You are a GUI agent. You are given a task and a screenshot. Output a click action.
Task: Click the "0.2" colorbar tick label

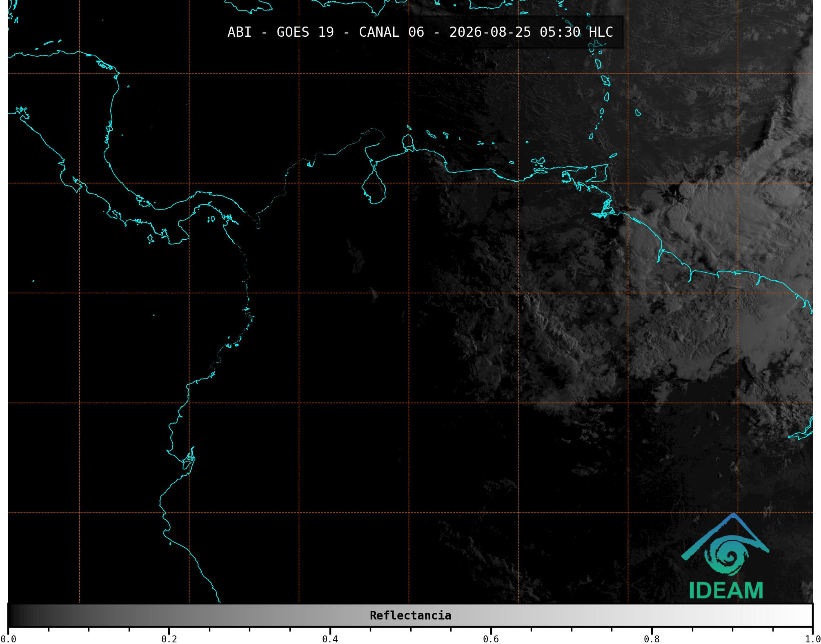(x=169, y=639)
